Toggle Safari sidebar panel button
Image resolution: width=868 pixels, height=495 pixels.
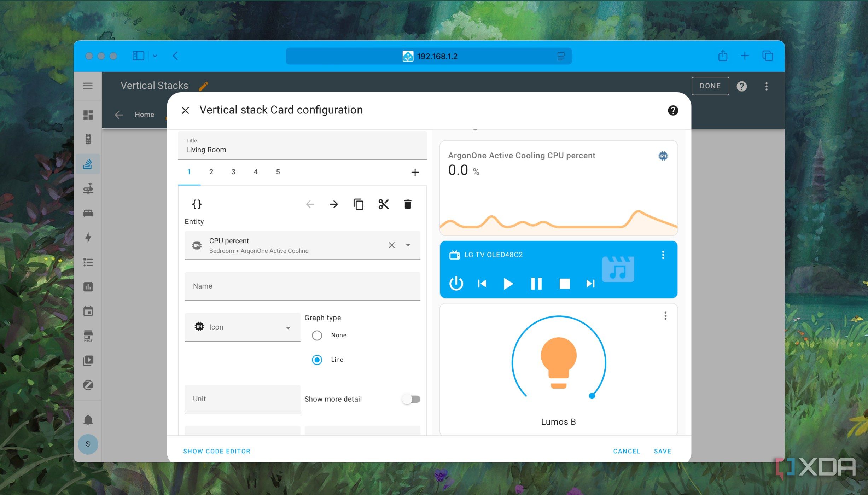coord(138,56)
